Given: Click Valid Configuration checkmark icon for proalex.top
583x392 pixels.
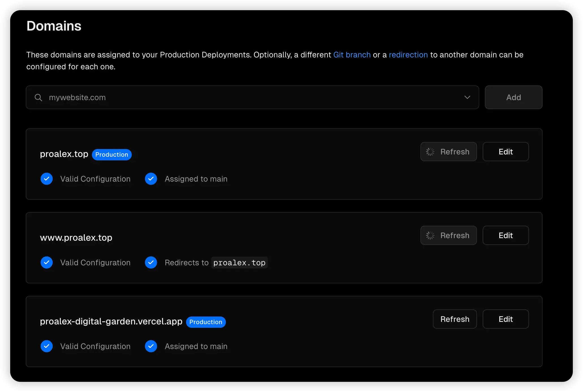Looking at the screenshot, I should point(47,179).
